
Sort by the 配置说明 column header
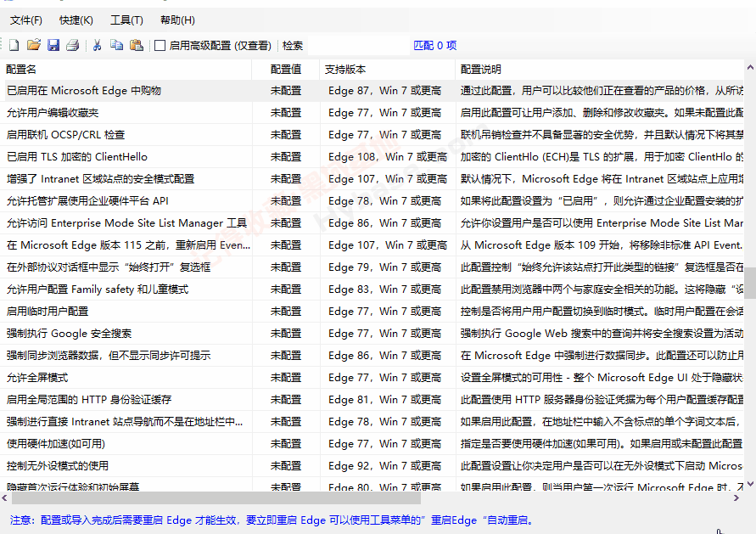[600, 70]
